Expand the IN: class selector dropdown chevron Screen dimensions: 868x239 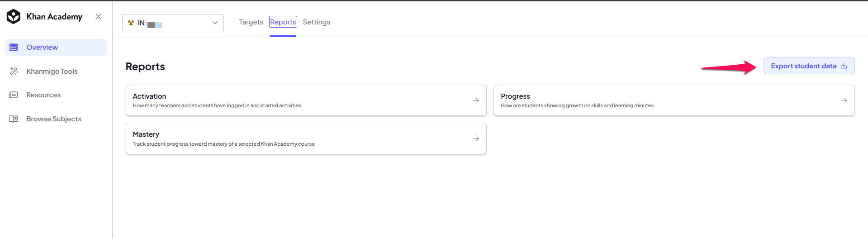point(215,23)
